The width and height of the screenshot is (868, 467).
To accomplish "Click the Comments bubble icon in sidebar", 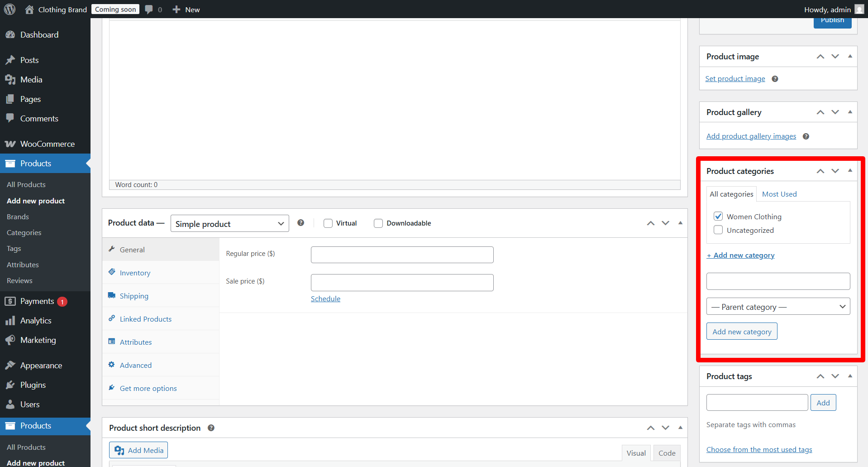I will click(x=10, y=118).
